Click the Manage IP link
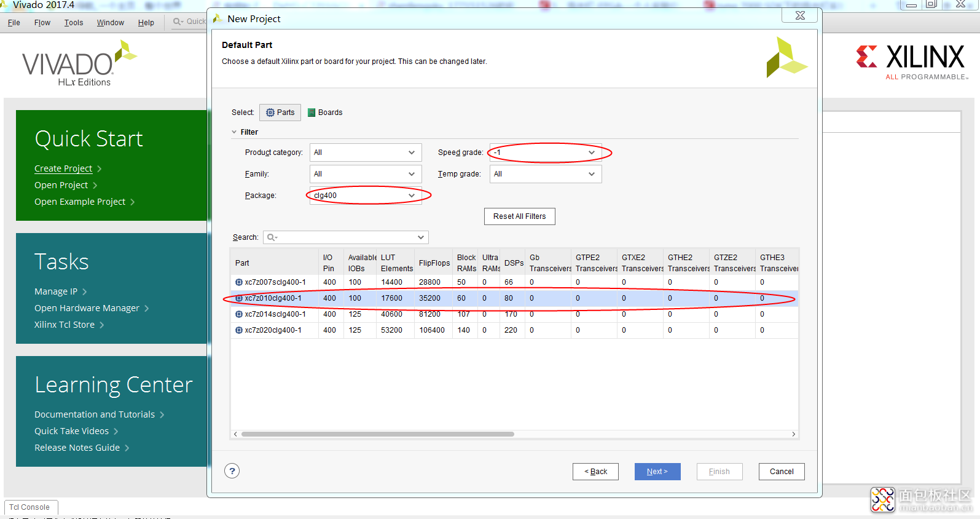The width and height of the screenshot is (980, 519). point(56,291)
